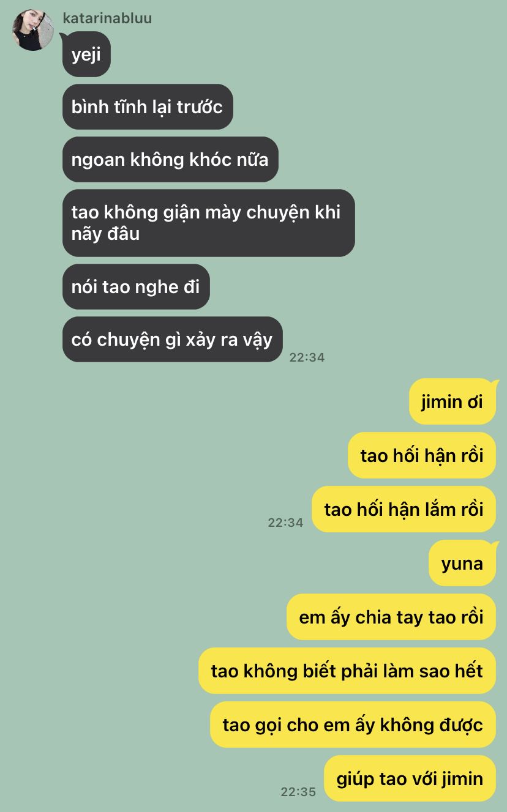Click the 22:35 timestamp near the last message

click(298, 792)
